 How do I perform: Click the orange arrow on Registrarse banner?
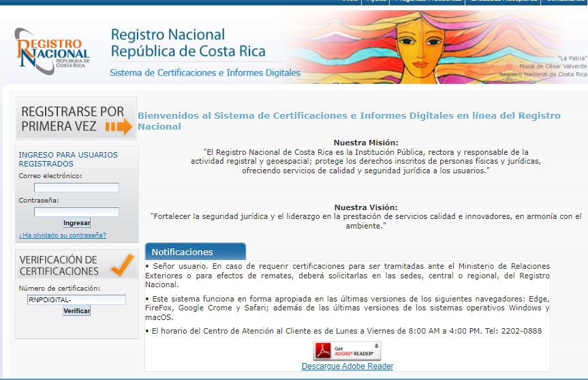pos(119,127)
